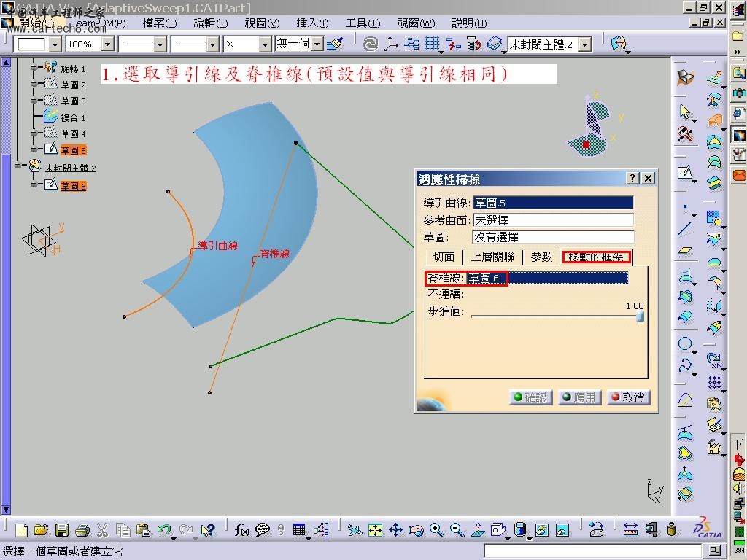Undo the last action
747x560 pixels.
tap(164, 530)
